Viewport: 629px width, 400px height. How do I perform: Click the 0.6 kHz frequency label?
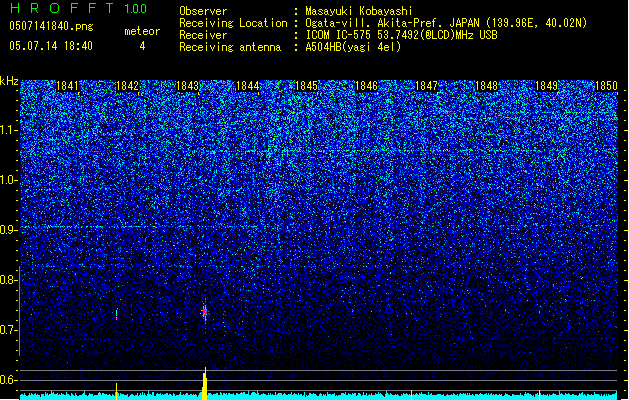(8, 380)
